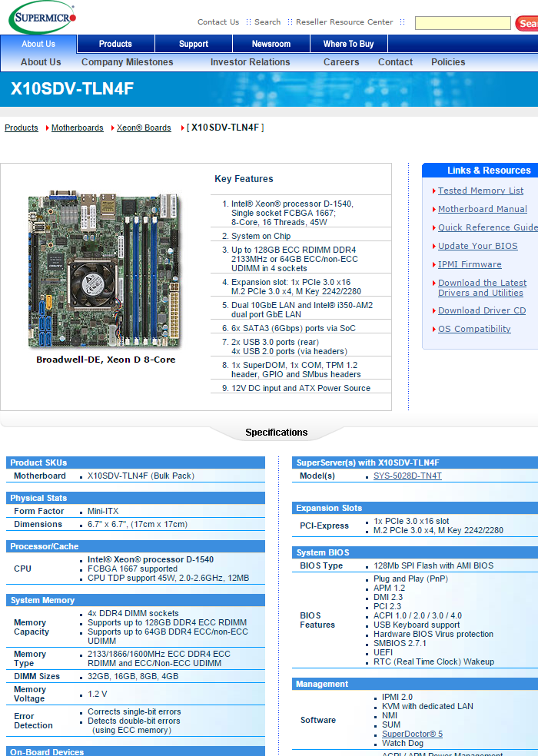
Task: Go to Products breadcrumb
Action: (22, 128)
